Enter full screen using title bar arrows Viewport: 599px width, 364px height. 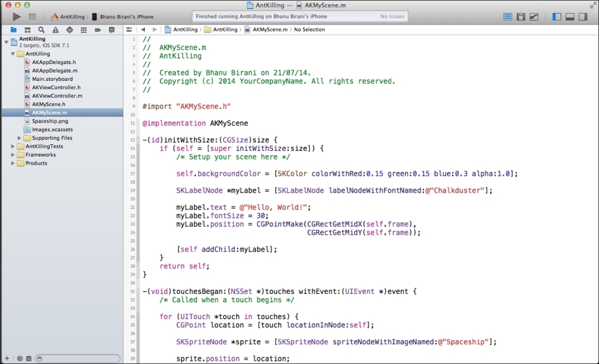(592, 5)
